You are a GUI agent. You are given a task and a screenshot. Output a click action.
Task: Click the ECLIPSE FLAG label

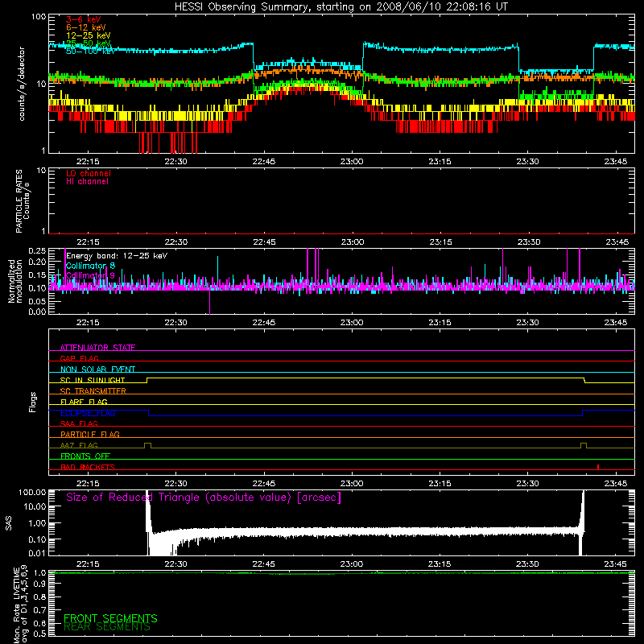pyautogui.click(x=88, y=413)
